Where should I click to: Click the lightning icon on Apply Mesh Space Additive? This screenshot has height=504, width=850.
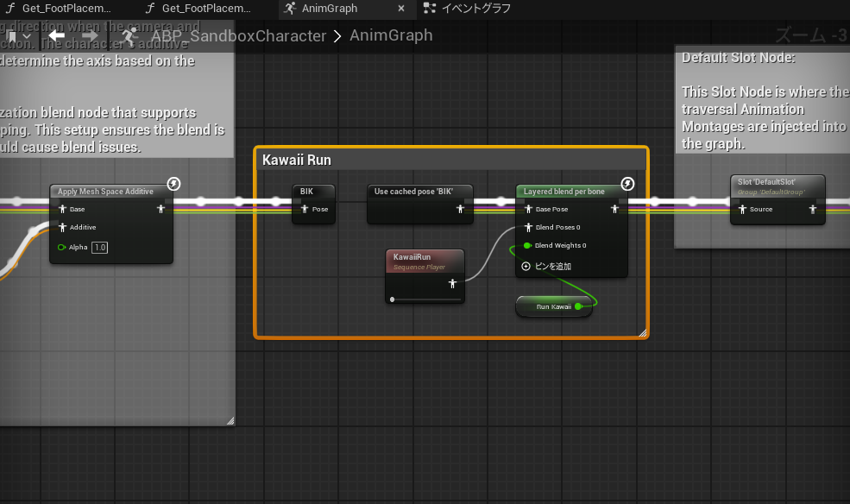click(173, 184)
